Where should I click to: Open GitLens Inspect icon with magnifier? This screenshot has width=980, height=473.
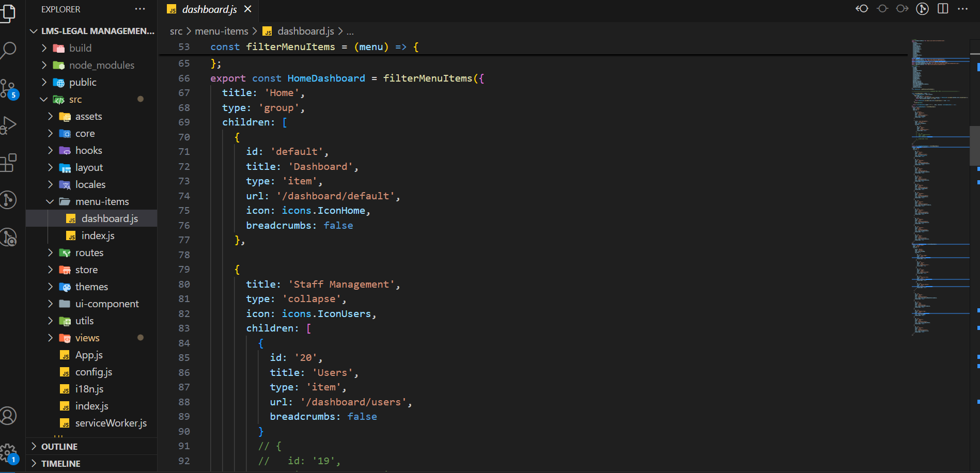click(x=9, y=237)
